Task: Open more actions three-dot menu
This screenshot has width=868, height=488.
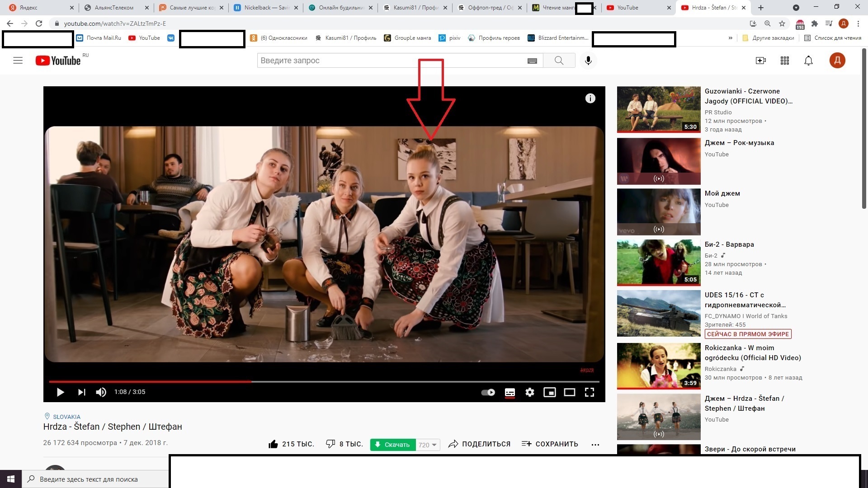Action: (x=595, y=445)
